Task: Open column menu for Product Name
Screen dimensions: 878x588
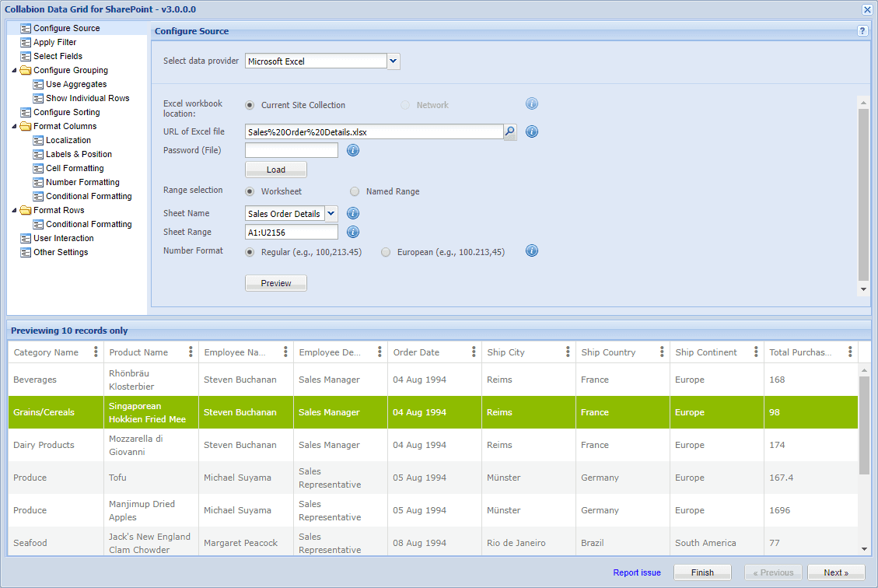Action: pos(191,352)
